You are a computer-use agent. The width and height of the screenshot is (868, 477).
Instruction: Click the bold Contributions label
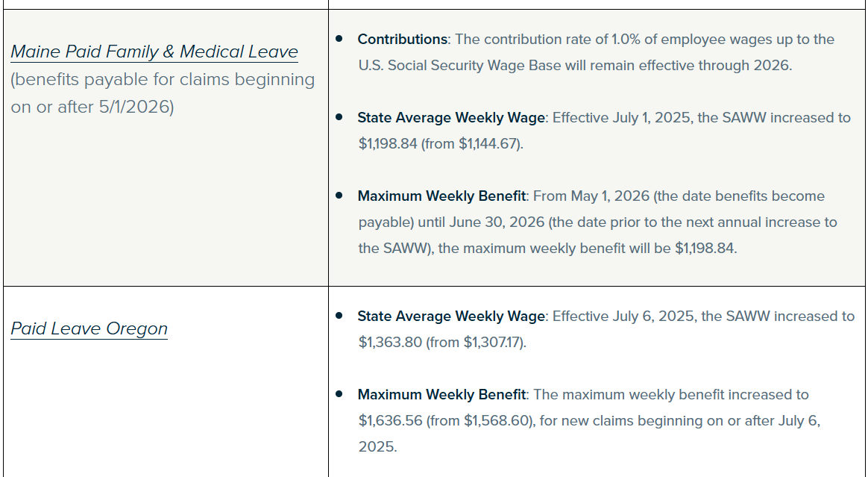(402, 39)
